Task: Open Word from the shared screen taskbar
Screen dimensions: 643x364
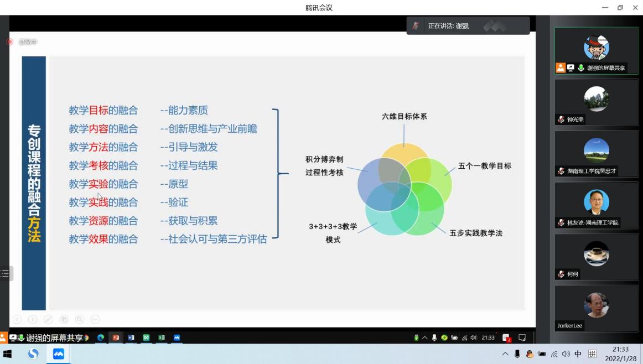Action: 131,337
